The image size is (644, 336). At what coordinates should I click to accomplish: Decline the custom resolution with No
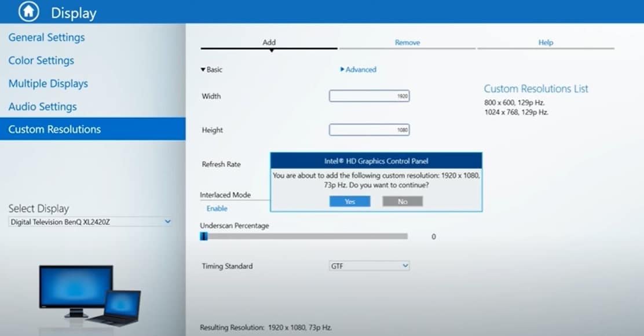[x=402, y=201]
